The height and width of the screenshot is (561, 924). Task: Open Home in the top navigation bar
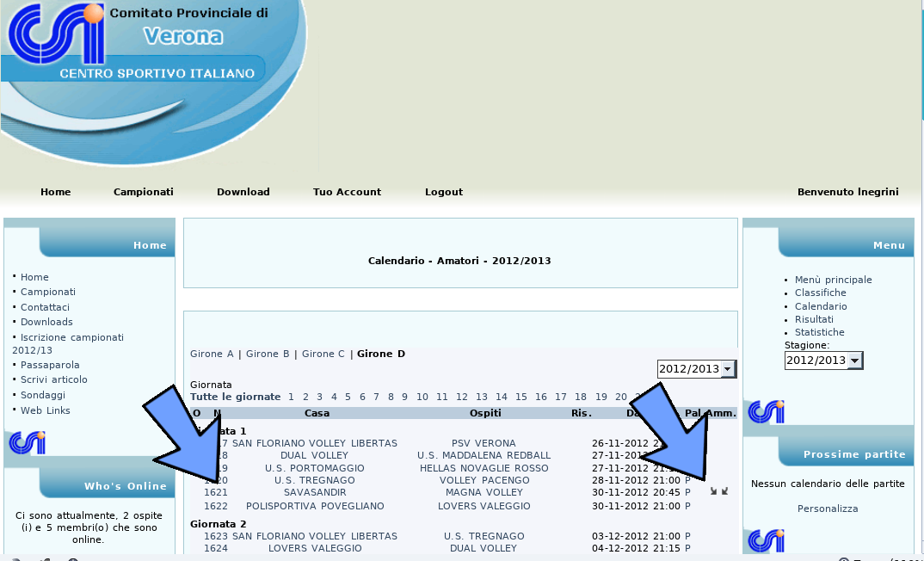point(55,192)
